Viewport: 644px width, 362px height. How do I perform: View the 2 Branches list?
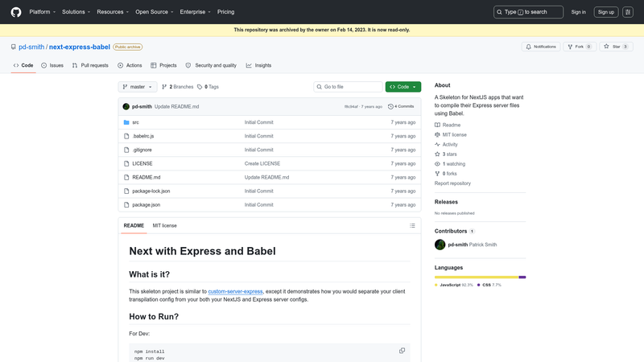click(x=177, y=87)
